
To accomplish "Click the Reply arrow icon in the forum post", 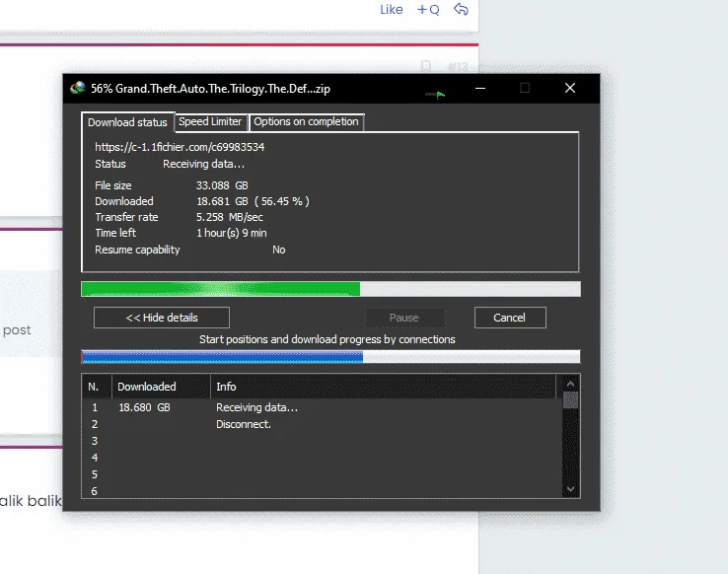I will [x=461, y=9].
